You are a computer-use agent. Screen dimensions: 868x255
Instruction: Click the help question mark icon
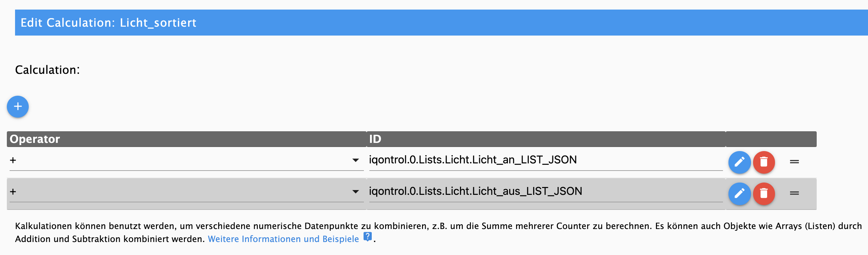pyautogui.click(x=367, y=237)
